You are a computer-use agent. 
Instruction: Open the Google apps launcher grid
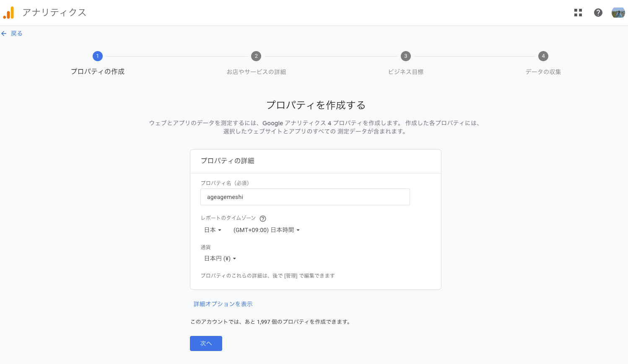578,13
